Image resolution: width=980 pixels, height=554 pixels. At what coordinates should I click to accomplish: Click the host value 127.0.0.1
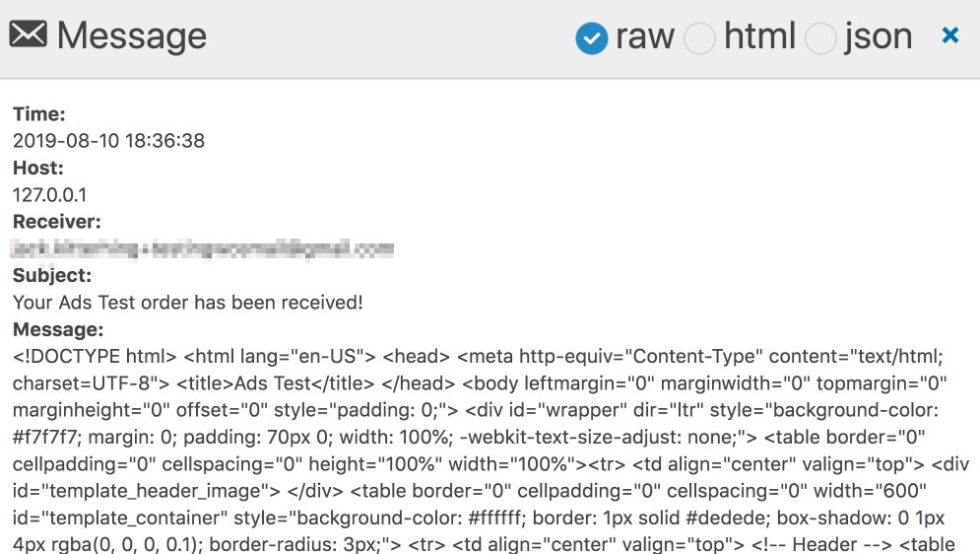(50, 195)
